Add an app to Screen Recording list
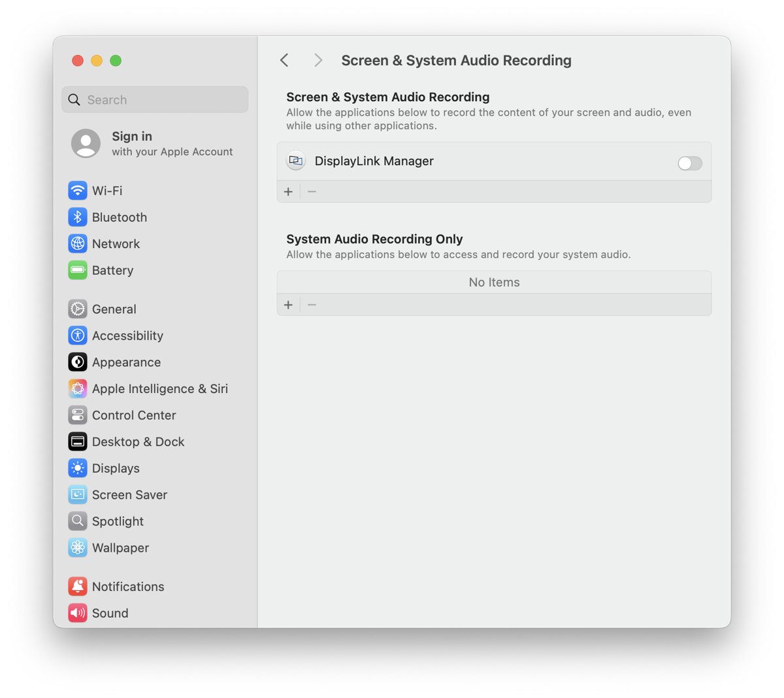 [288, 191]
